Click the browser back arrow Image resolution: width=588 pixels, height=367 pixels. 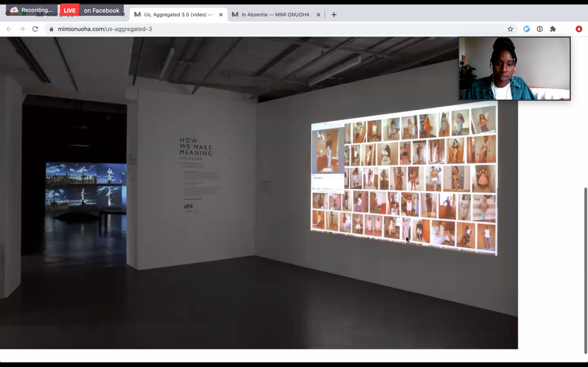9,29
